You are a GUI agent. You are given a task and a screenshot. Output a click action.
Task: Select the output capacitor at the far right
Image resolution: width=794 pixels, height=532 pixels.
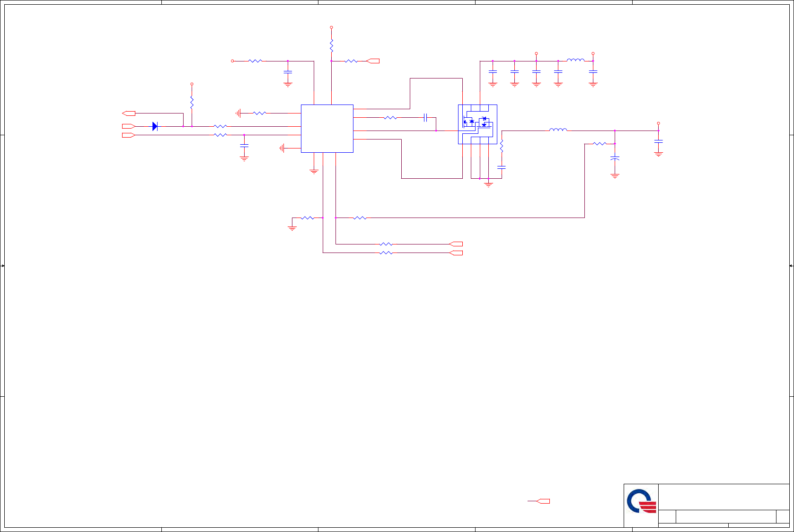[658, 141]
